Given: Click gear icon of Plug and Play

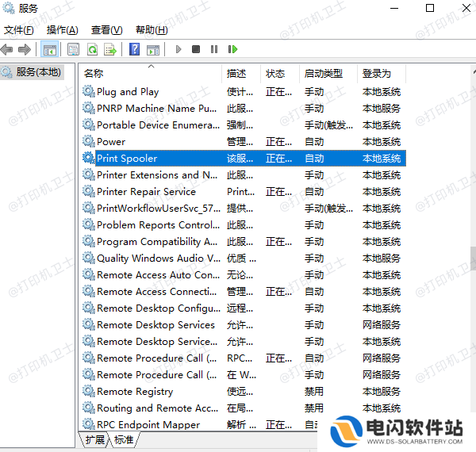Looking at the screenshot, I should click(x=89, y=91).
